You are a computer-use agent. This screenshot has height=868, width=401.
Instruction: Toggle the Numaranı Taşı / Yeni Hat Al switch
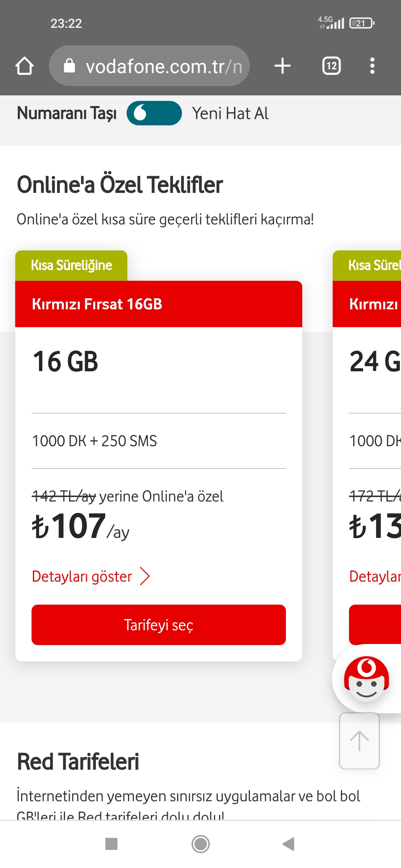pyautogui.click(x=154, y=113)
